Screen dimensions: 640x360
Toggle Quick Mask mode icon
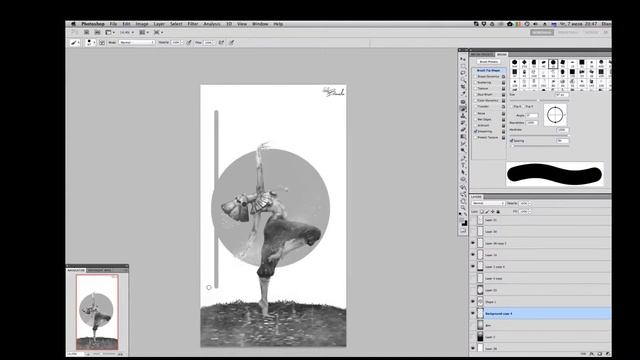tap(463, 231)
